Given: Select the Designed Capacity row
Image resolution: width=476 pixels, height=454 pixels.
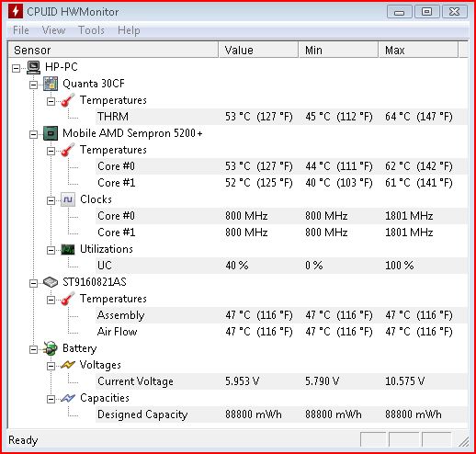Looking at the screenshot, I should tap(281, 414).
